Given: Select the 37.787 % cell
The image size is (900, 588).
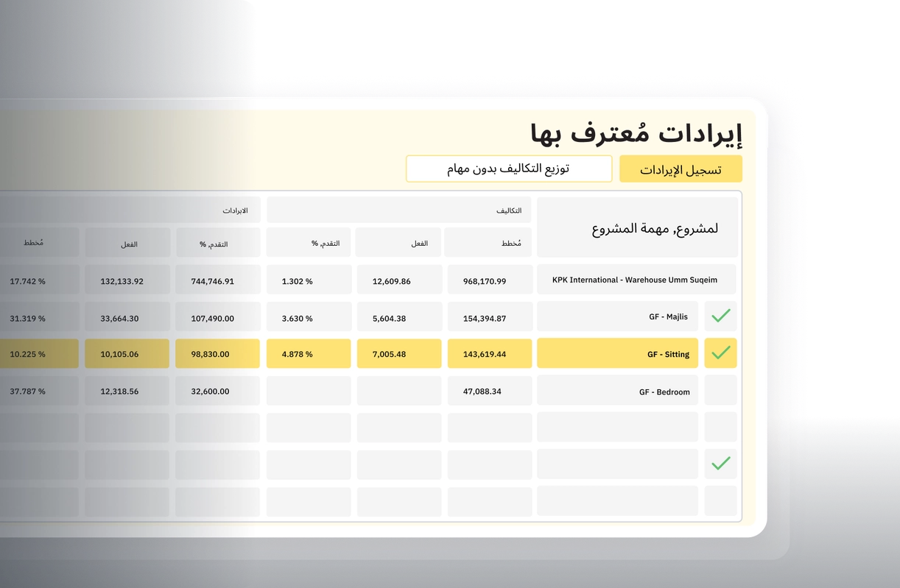Looking at the screenshot, I should click(x=39, y=390).
